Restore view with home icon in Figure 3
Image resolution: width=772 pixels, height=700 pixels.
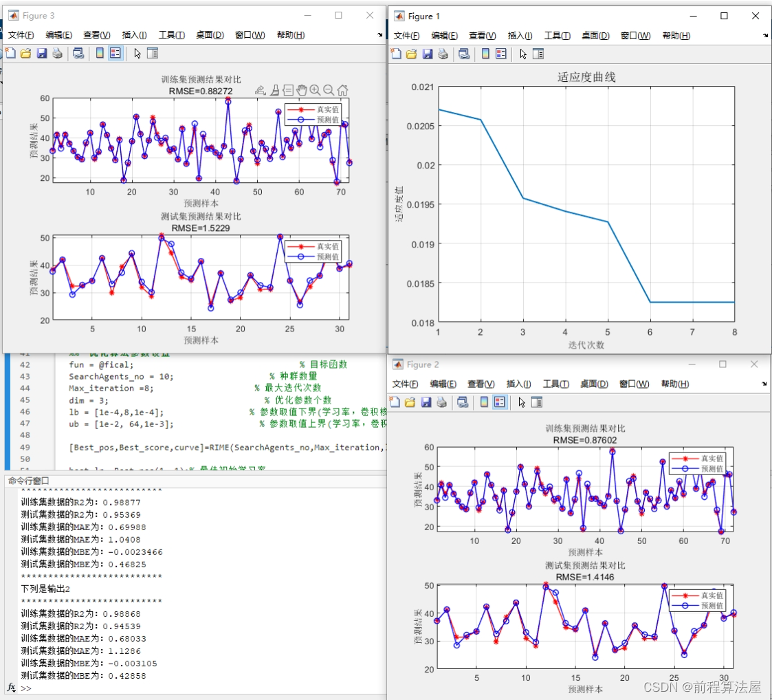tap(342, 89)
